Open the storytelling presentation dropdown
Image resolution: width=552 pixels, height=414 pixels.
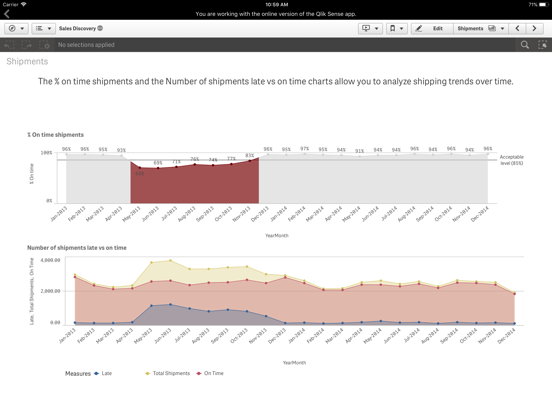pos(370,29)
